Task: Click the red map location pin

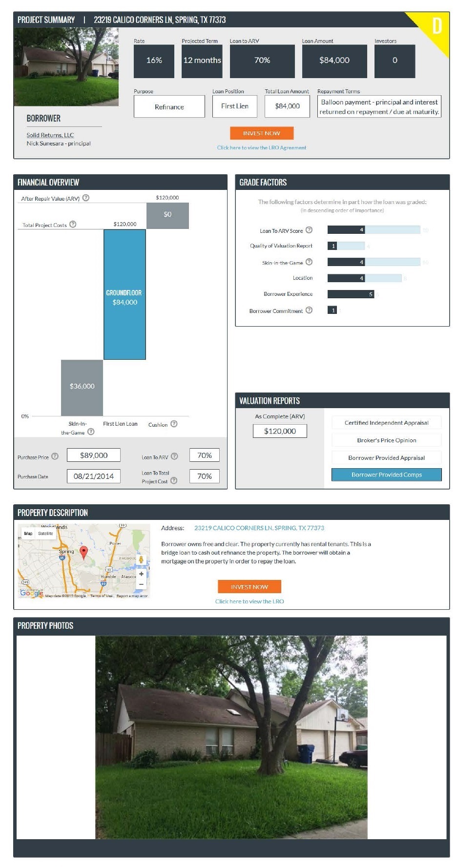Action: [83, 552]
